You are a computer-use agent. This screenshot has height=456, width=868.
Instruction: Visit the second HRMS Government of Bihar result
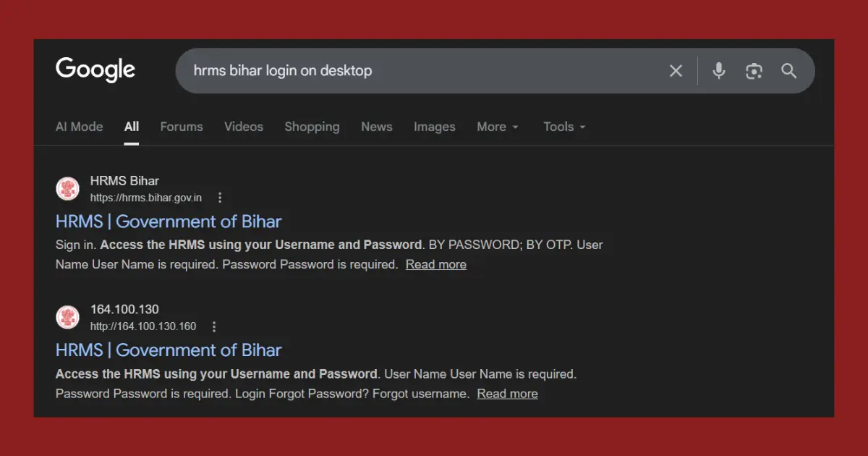(168, 350)
